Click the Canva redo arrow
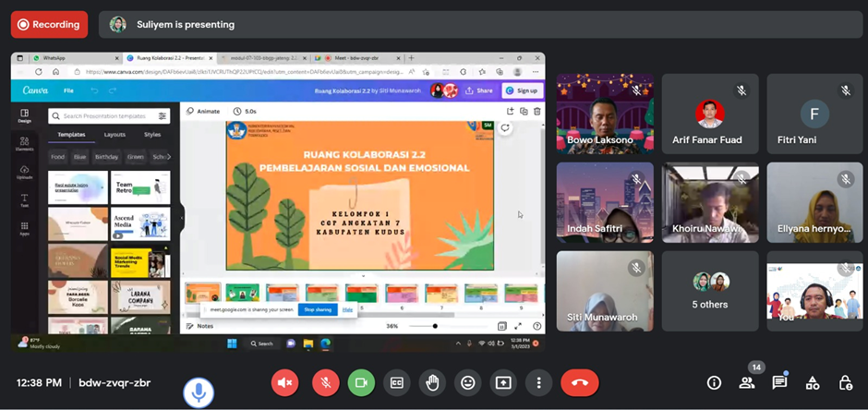Image resolution: width=868 pixels, height=410 pixels. point(113,90)
